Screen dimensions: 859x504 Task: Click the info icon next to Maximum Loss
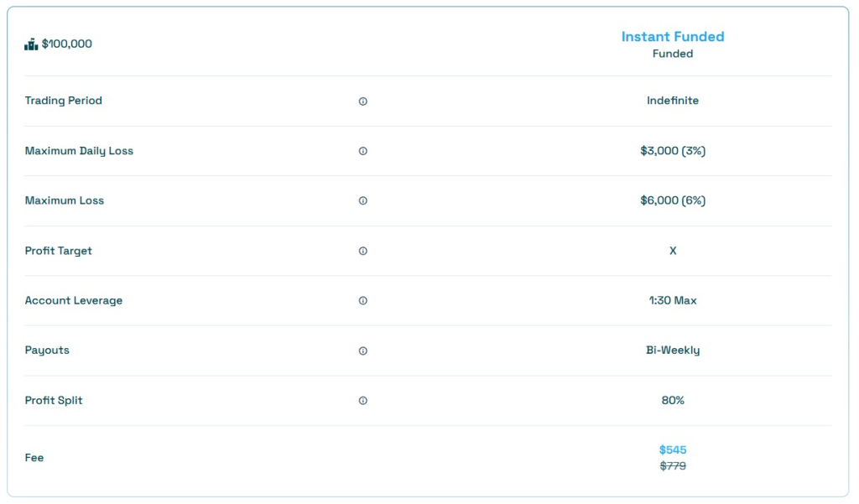(362, 200)
